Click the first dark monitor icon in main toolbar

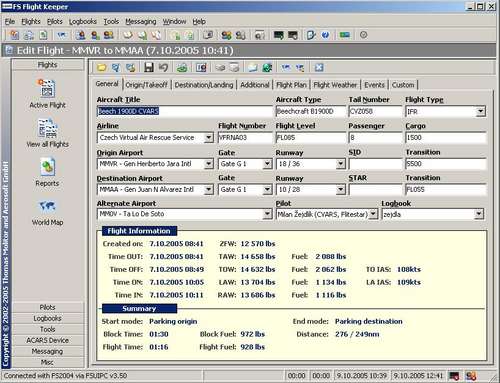click(278, 35)
